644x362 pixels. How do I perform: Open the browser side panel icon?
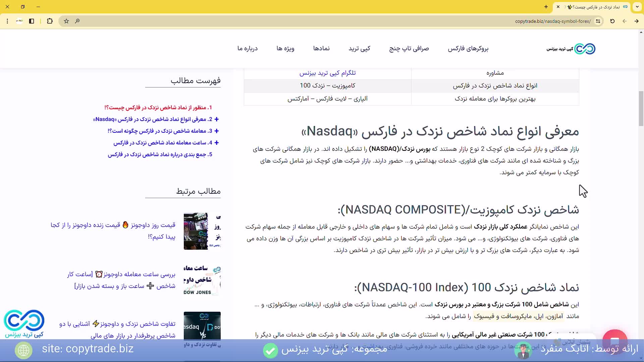tap(32, 21)
